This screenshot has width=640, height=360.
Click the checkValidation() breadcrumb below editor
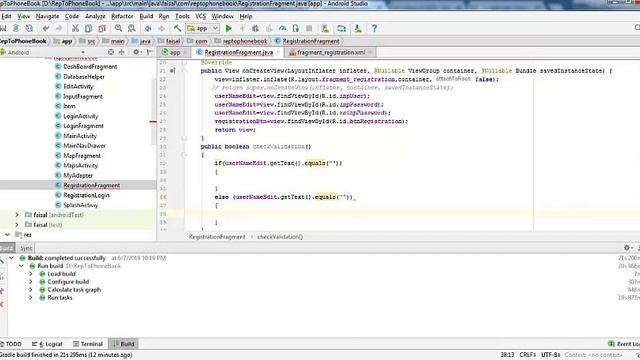(x=280, y=237)
